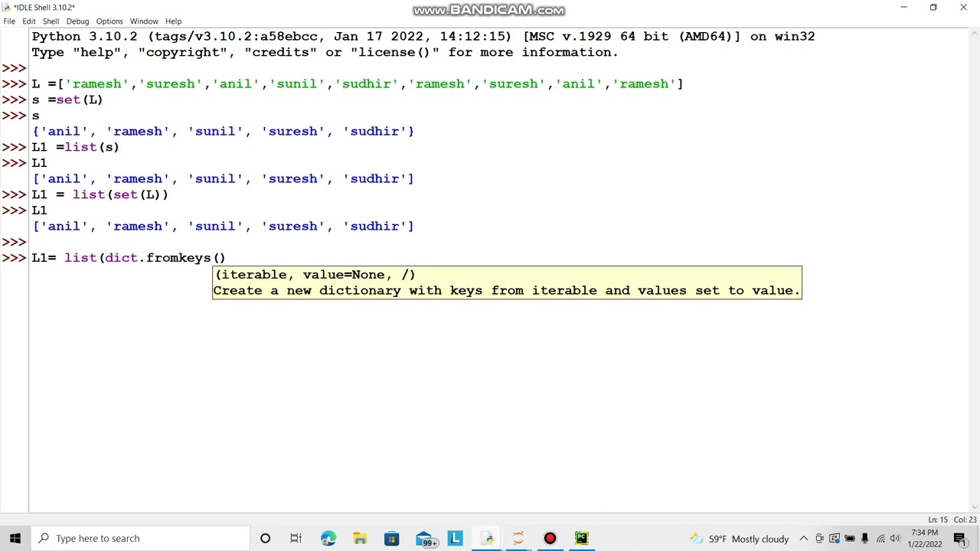980x551 pixels.
Task: Click the set output in curly braces
Action: point(223,132)
